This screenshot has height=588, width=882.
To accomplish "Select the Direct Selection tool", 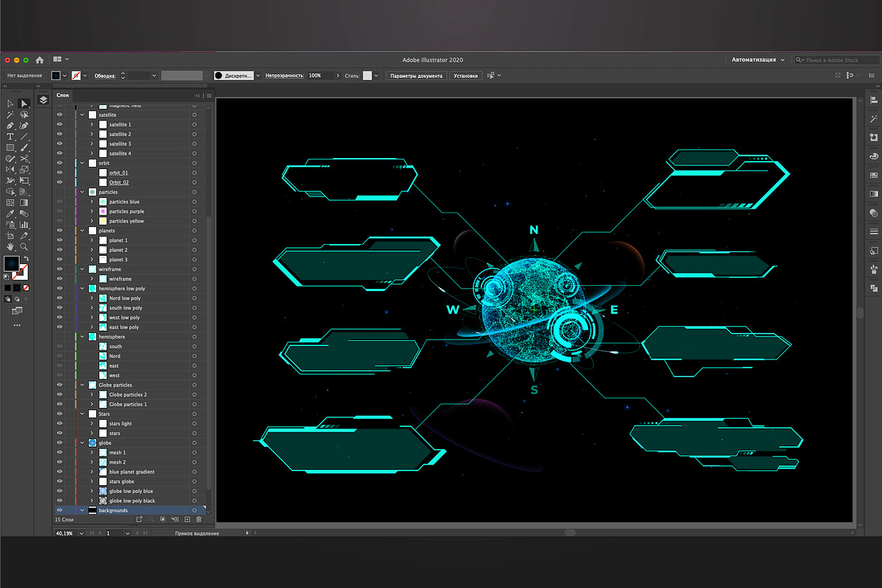I will pyautogui.click(x=24, y=104).
